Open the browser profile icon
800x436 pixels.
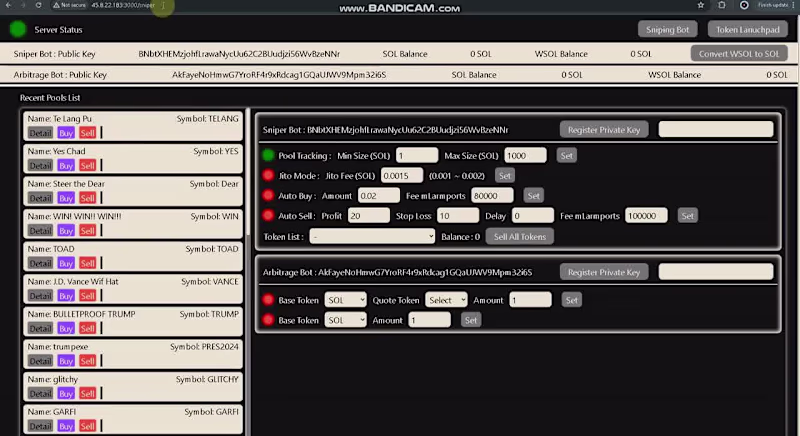pos(744,5)
